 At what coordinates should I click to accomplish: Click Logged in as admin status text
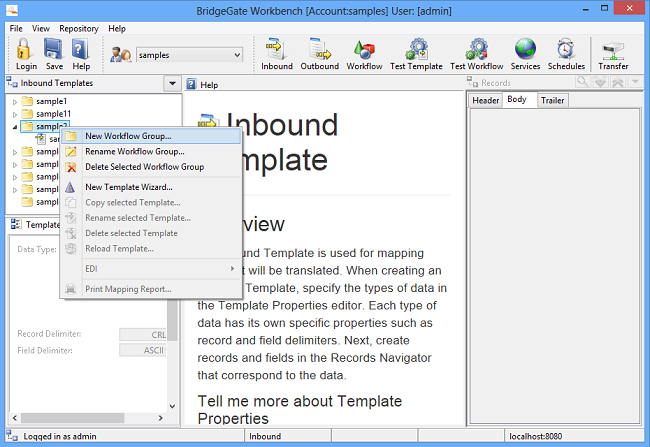click(x=60, y=436)
